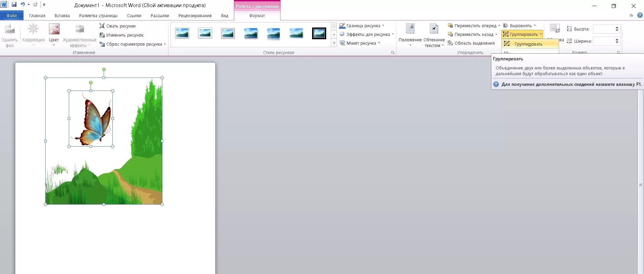Screen dimensions: 644x274
Task: Click the Remove Background (Удалить фон) icon
Action: pyautogui.click(x=10, y=30)
